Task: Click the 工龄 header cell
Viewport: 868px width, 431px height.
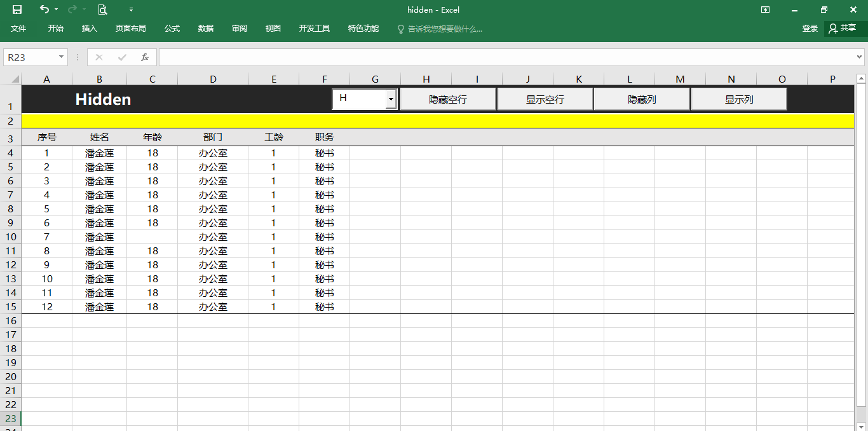Action: [x=274, y=137]
